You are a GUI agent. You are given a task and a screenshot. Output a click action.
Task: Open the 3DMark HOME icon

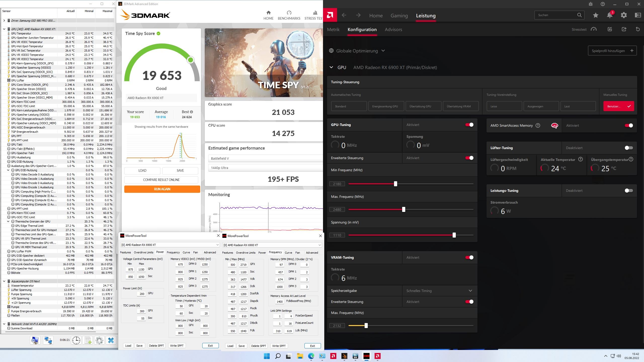click(268, 13)
